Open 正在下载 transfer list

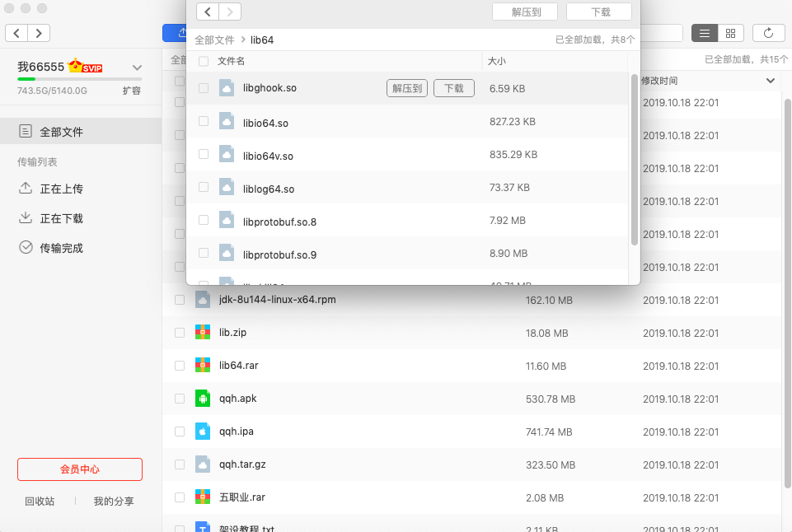coord(61,218)
